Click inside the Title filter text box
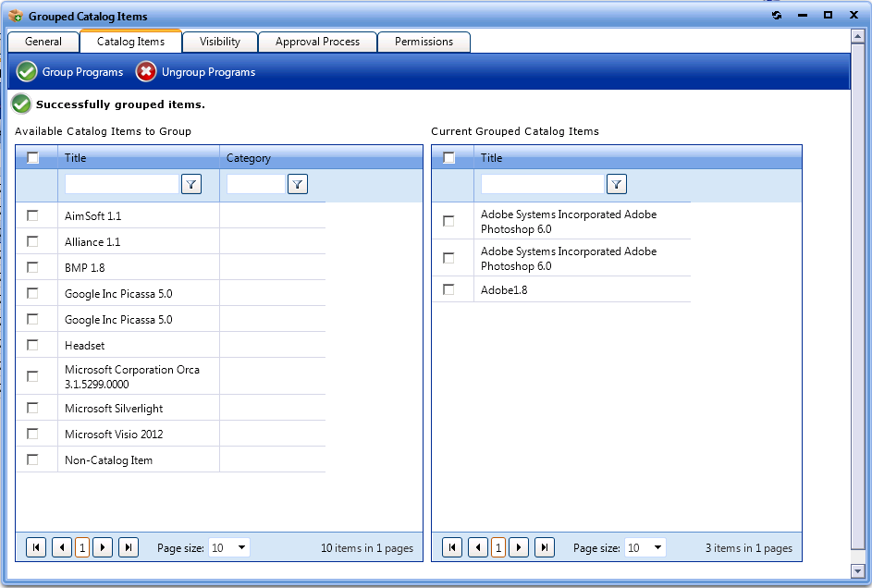The width and height of the screenshot is (872, 588). coord(123,184)
